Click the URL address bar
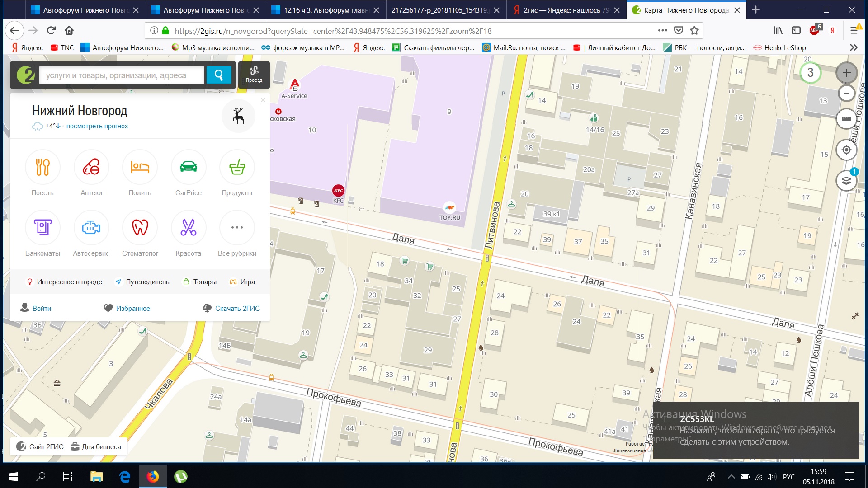Viewport: 868px width, 488px height. coord(411,31)
